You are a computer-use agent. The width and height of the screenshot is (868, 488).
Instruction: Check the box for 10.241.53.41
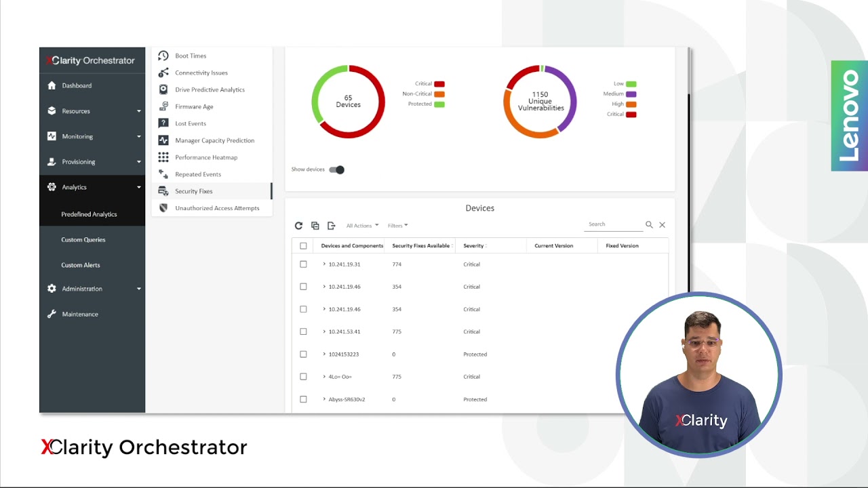click(303, 331)
